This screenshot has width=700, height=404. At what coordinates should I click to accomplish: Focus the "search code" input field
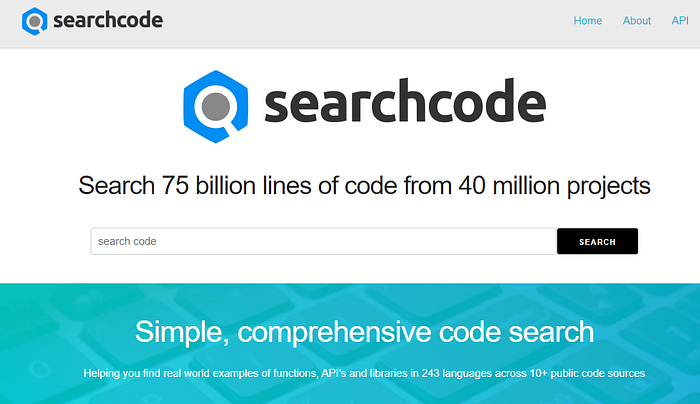coord(324,242)
